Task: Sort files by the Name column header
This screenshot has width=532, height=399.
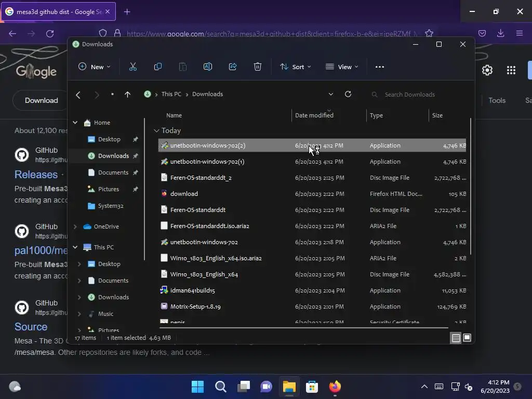Action: (x=174, y=115)
